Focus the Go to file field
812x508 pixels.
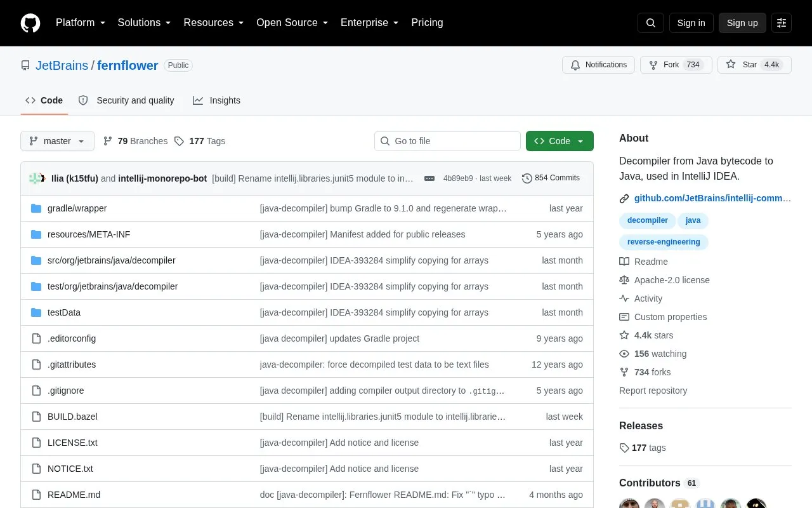click(447, 141)
